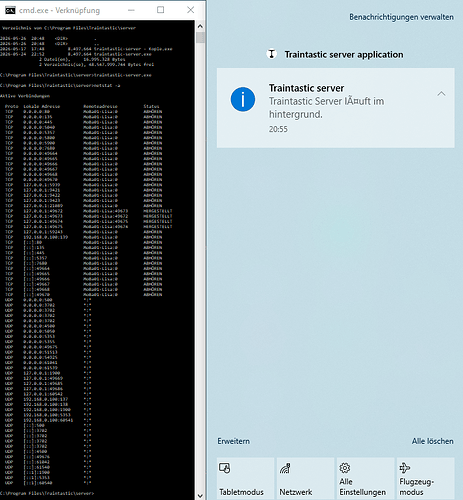Click the 'traintastic-server - Kopie.exe' file line
The height and width of the screenshot is (500, 463).
click(x=86, y=49)
